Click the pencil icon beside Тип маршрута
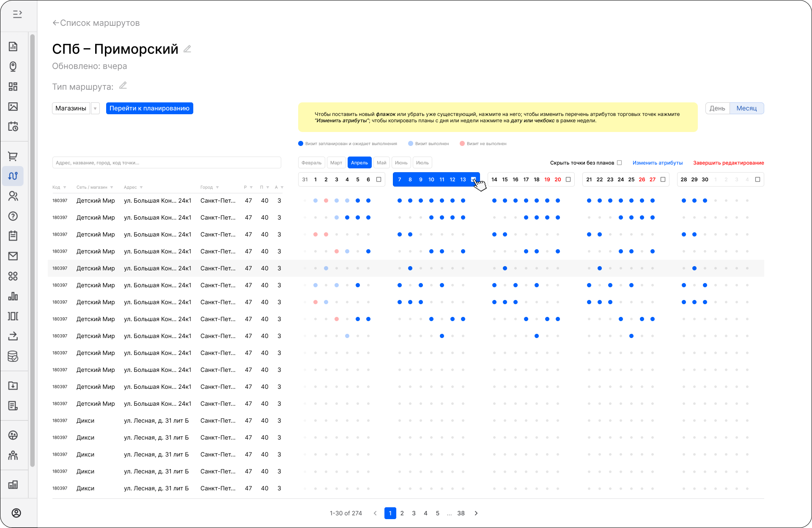The image size is (812, 528). pyautogui.click(x=123, y=86)
